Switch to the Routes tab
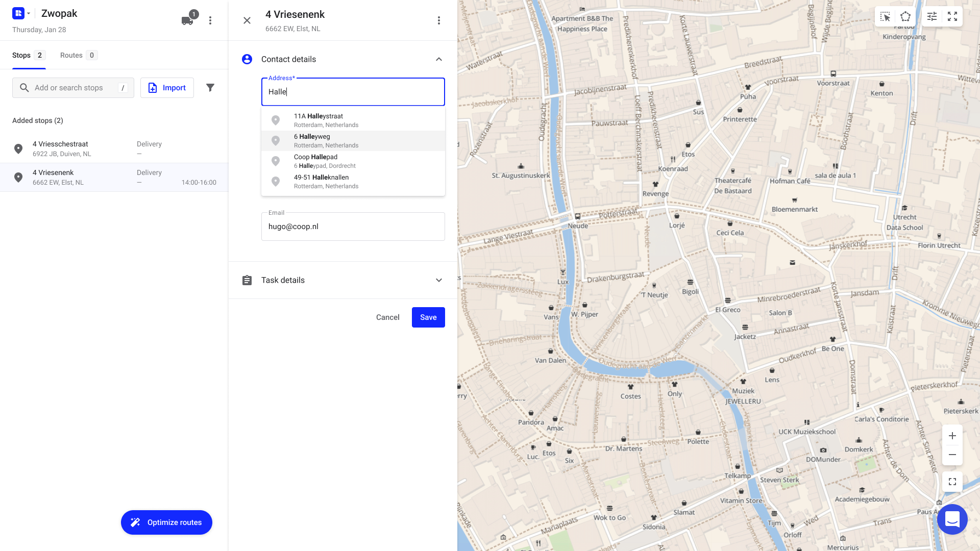 point(71,55)
